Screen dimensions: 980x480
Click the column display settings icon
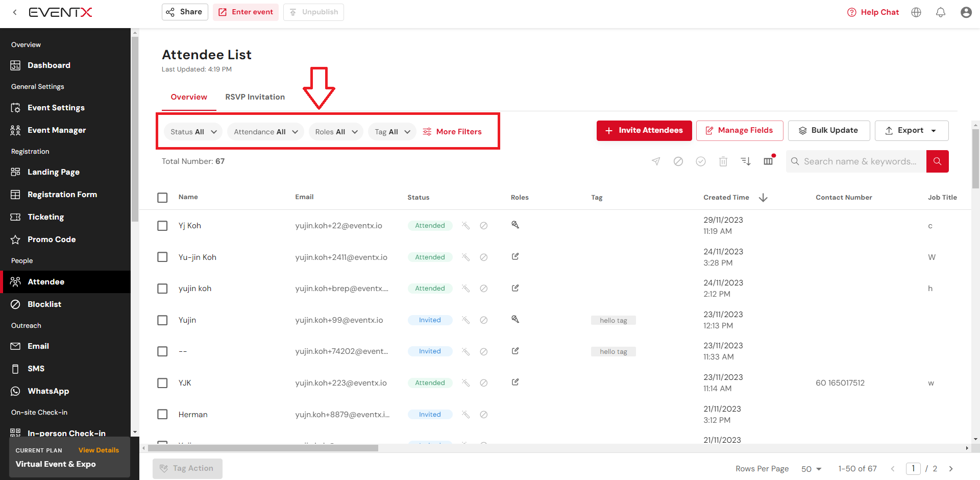tap(768, 161)
